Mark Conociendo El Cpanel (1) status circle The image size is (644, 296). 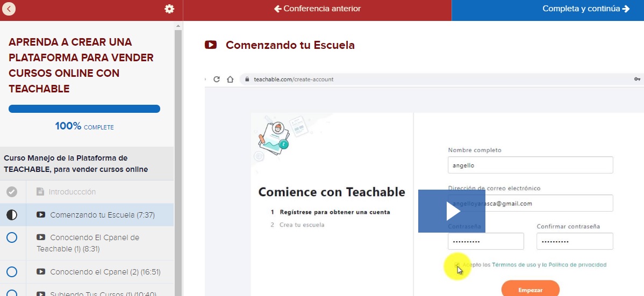click(12, 237)
